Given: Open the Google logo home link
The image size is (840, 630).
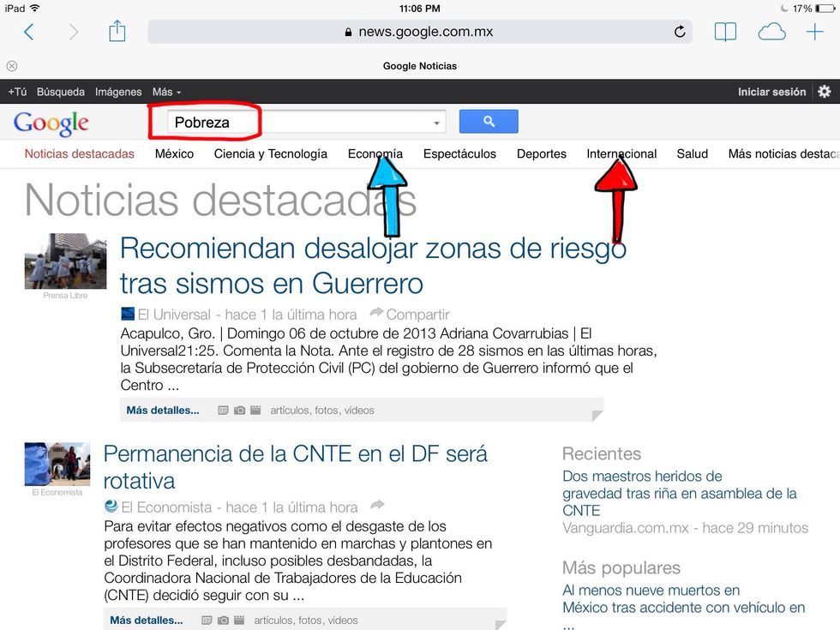Looking at the screenshot, I should 51,123.
